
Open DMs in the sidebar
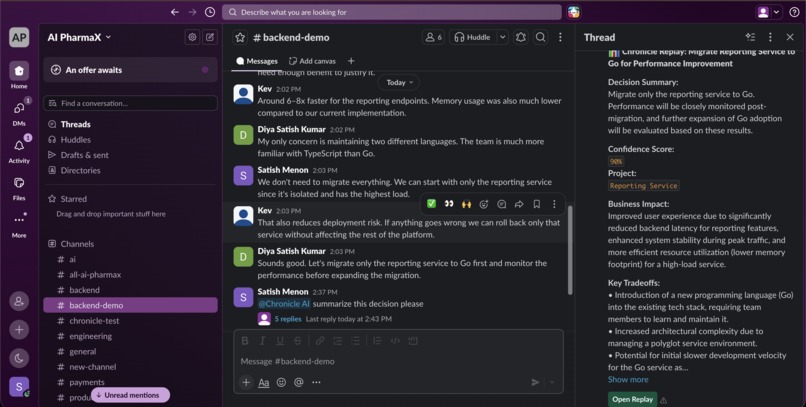(x=19, y=108)
